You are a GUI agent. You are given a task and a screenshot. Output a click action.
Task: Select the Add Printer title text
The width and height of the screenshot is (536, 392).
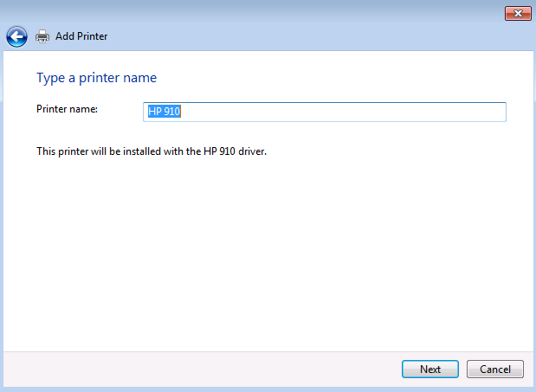[81, 36]
